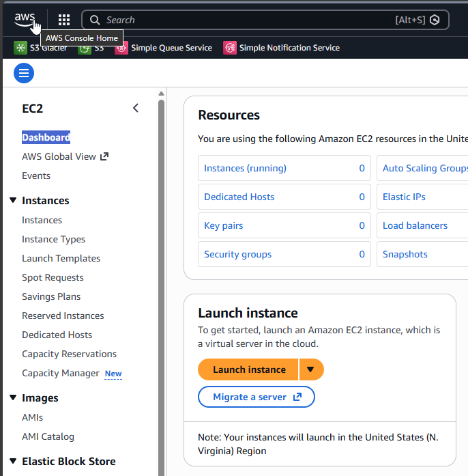
Task: Click external link icon on Migrate a server
Action: point(297,397)
